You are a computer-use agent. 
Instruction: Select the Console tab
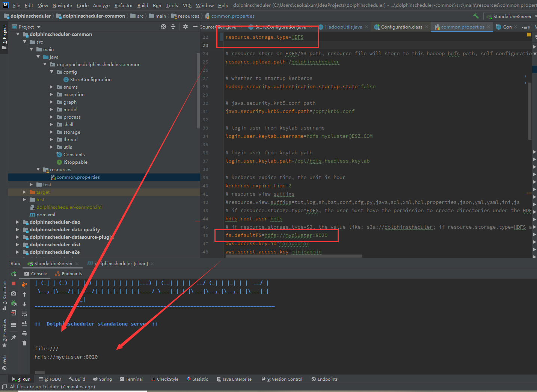pos(36,274)
